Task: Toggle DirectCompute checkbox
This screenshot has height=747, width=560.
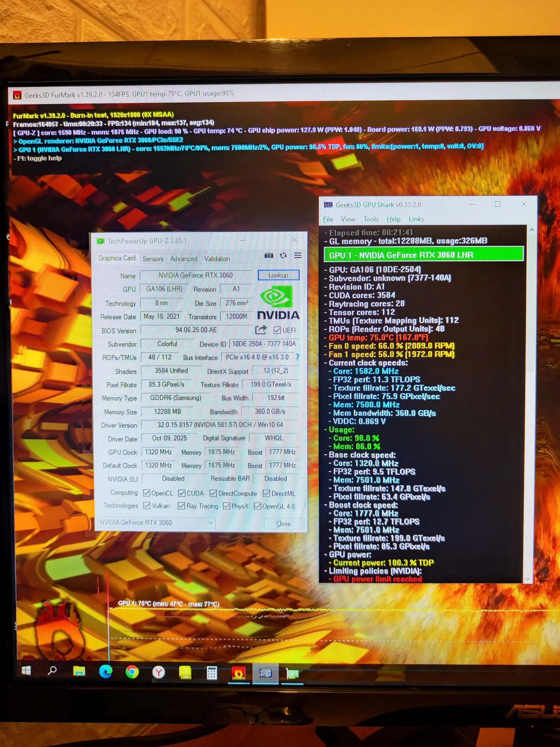Action: point(213,493)
